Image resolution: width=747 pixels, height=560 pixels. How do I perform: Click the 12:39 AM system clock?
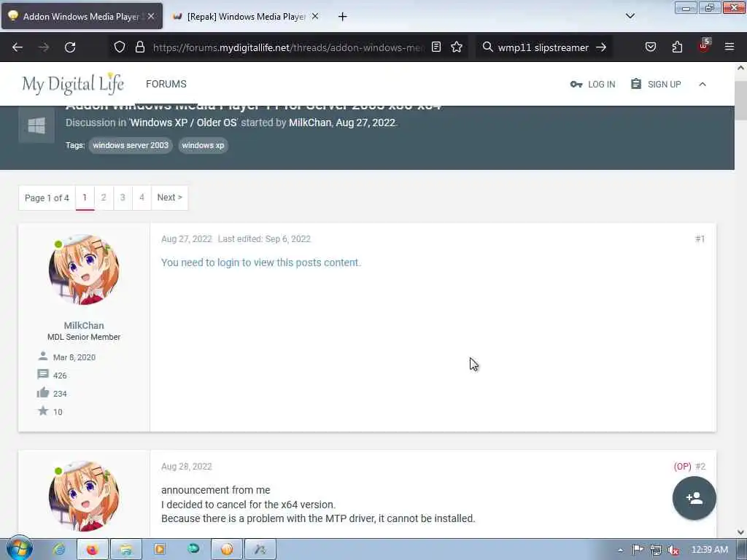pyautogui.click(x=709, y=550)
